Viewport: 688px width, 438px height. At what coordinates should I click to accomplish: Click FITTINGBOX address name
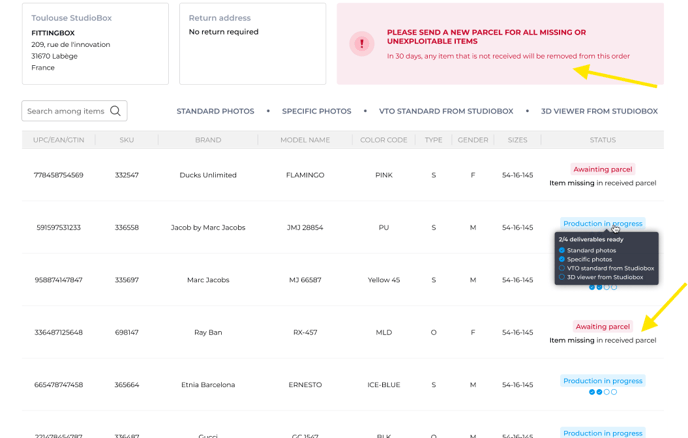[x=53, y=33]
